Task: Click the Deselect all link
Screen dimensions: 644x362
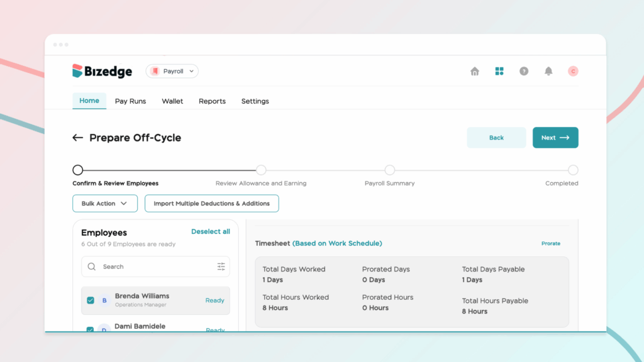Action: (x=211, y=232)
